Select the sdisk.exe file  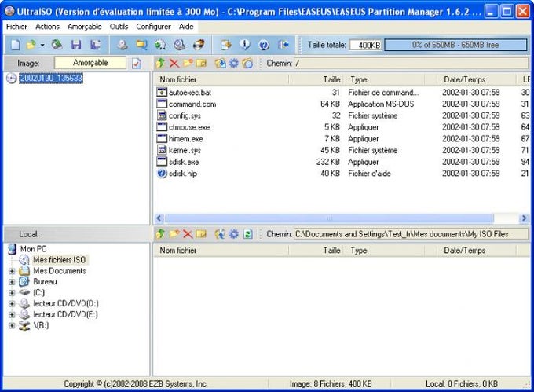[184, 162]
